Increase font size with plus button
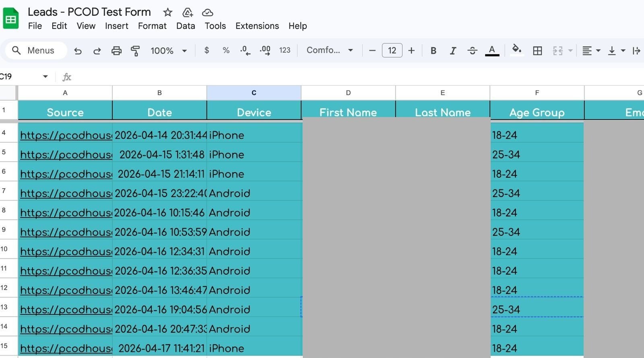Viewport: 644px width, 358px height. tap(411, 51)
